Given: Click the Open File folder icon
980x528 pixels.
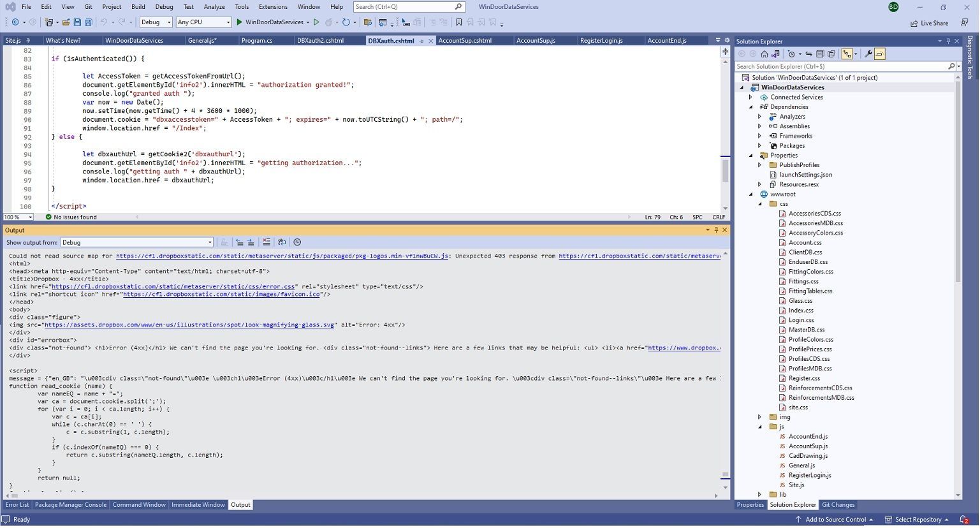Looking at the screenshot, I should pos(66,22).
